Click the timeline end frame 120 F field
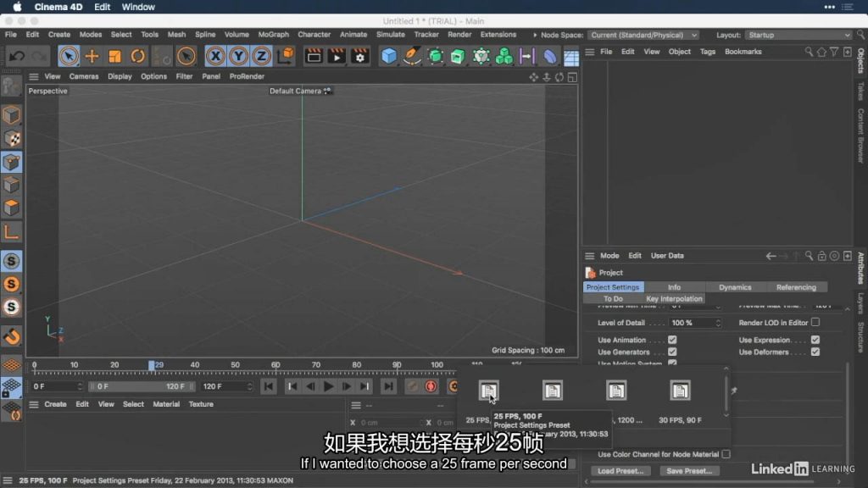Screen dimensions: 868x488 [227, 386]
